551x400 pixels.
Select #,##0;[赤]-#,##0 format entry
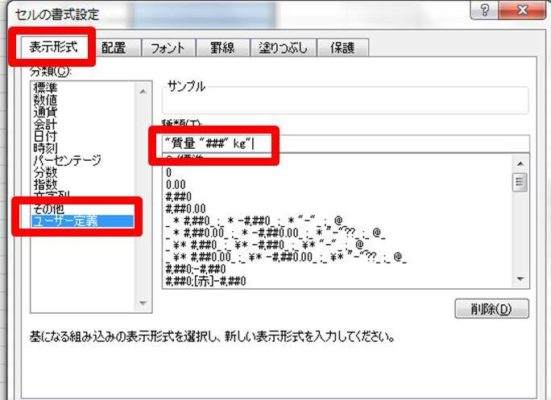206,281
